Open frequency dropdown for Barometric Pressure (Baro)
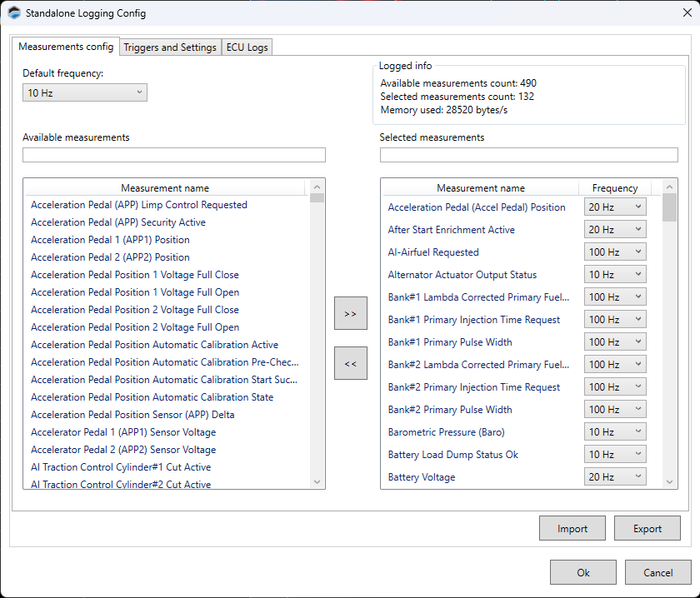 [x=615, y=431]
